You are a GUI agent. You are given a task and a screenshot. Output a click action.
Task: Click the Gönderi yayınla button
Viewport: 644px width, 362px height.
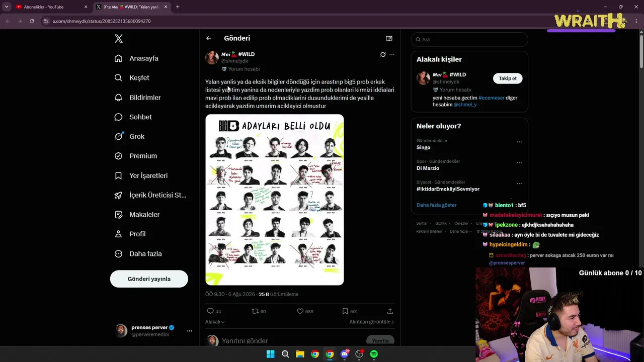click(x=149, y=279)
